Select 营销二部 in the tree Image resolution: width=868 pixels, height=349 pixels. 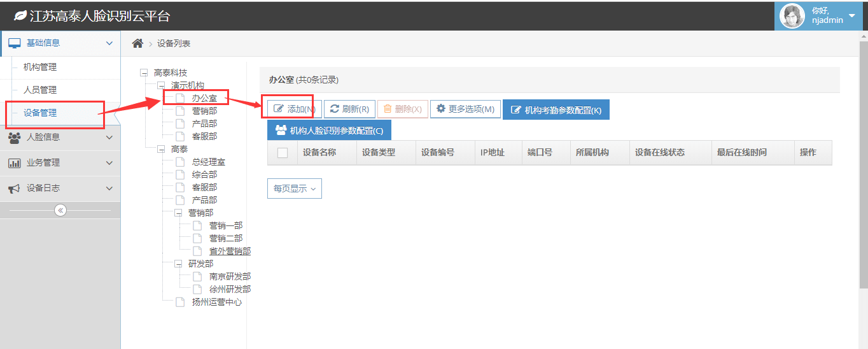[226, 238]
